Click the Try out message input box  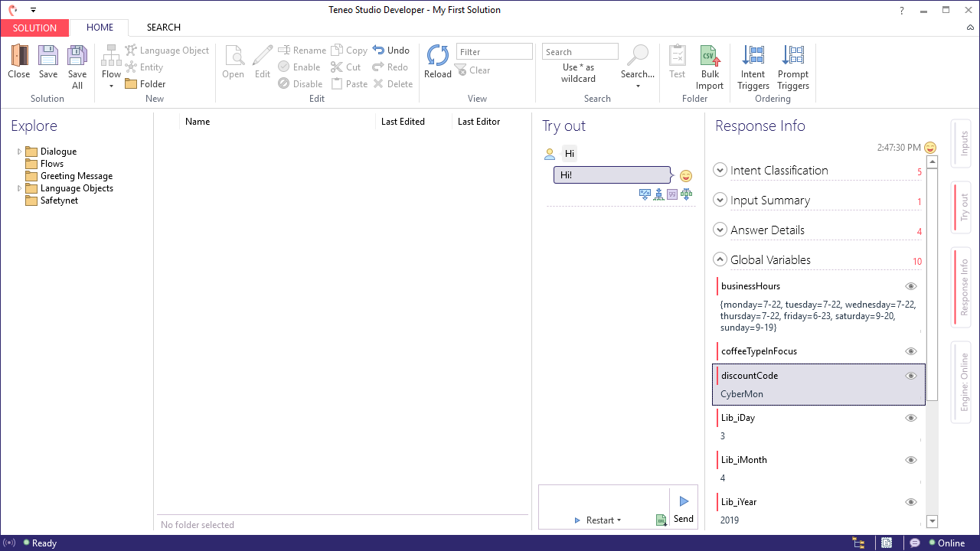point(604,499)
